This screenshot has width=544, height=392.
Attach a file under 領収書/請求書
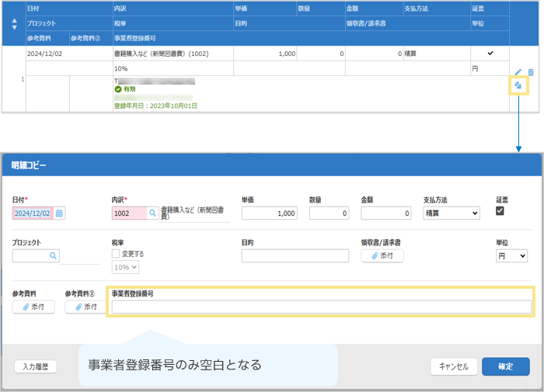tap(382, 255)
